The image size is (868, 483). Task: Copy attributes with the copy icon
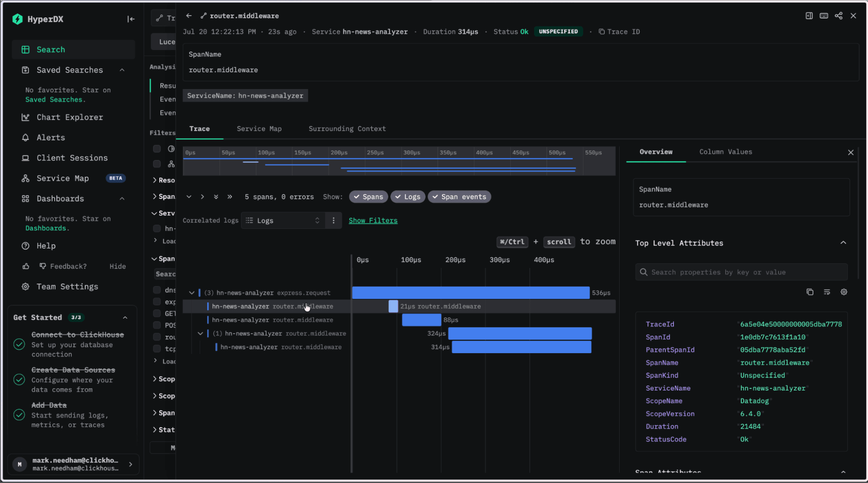(x=810, y=292)
